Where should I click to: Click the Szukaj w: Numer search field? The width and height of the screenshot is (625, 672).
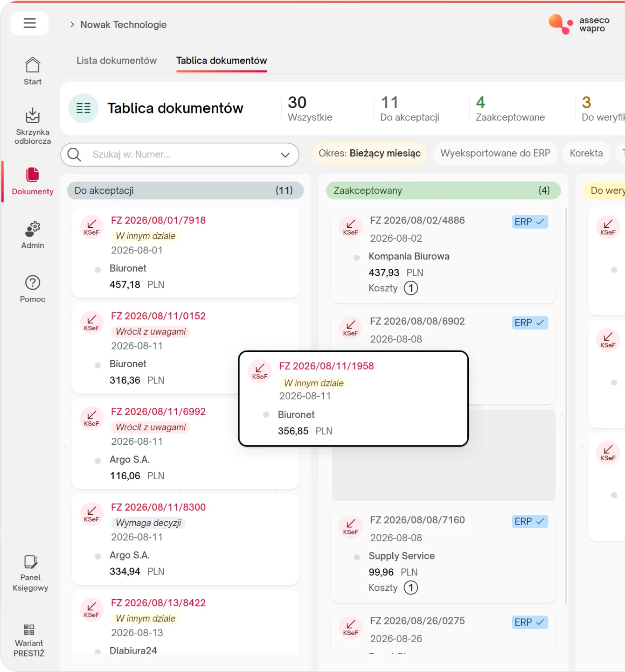point(180,154)
